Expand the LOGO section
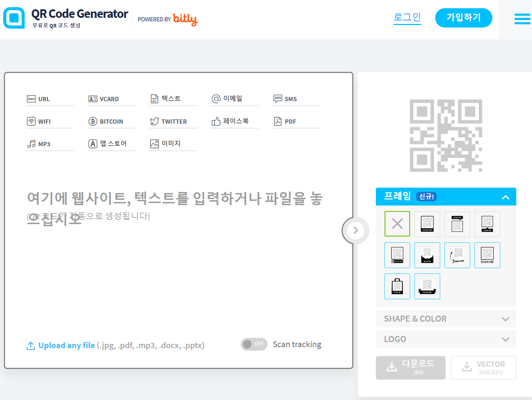Viewport: 532px width, 400px height. [x=446, y=339]
